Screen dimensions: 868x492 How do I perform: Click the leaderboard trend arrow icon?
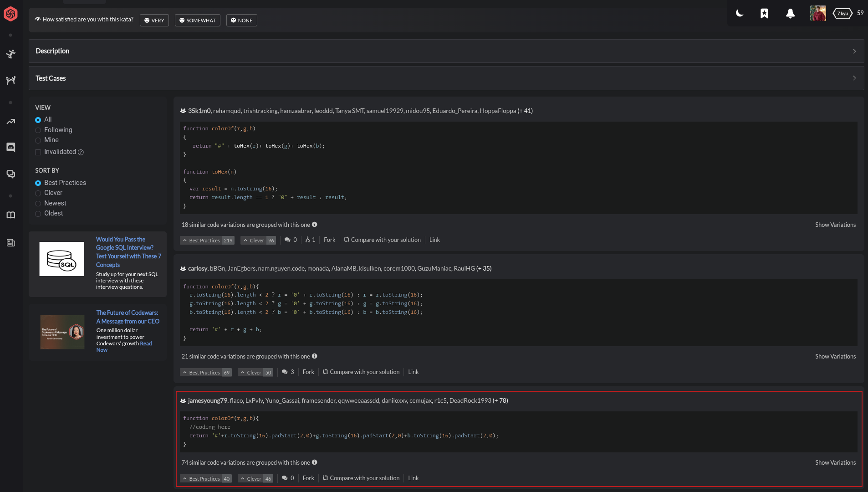tap(10, 122)
